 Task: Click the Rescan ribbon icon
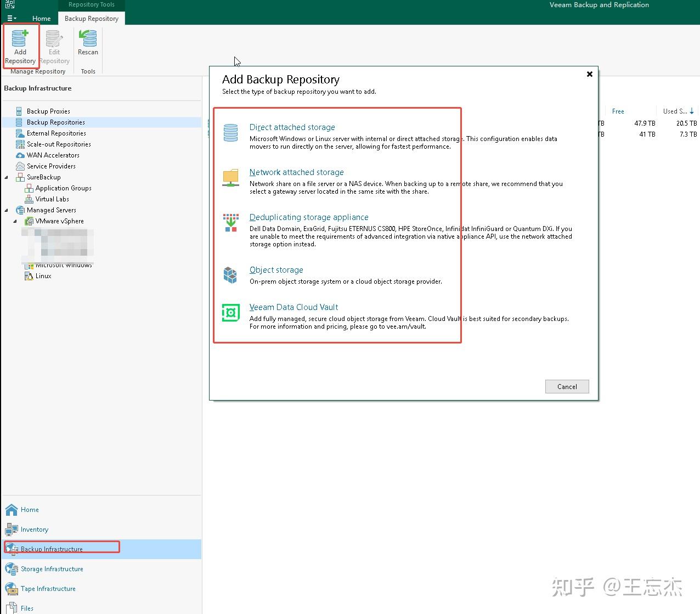(x=88, y=39)
